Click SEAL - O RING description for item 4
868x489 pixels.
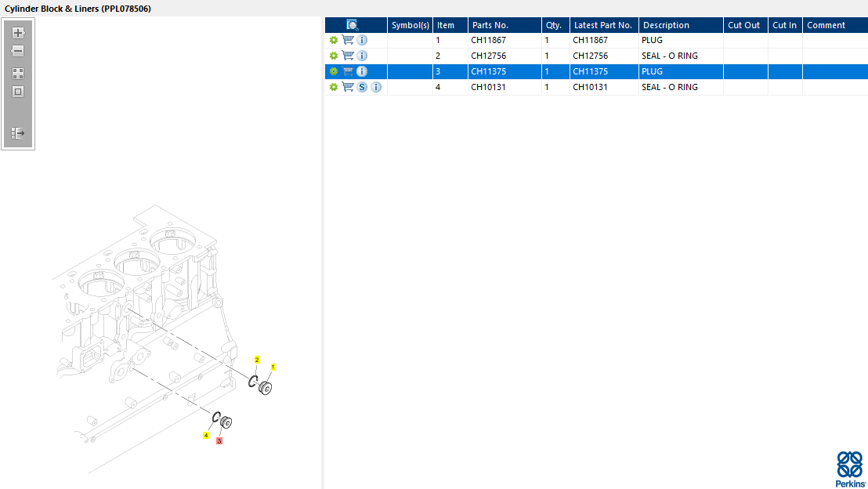669,87
